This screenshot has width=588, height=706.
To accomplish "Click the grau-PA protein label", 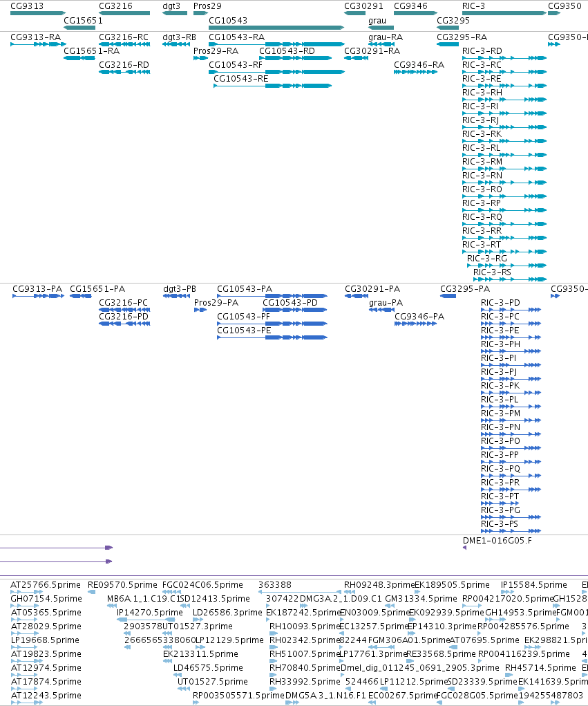I will click(x=386, y=303).
